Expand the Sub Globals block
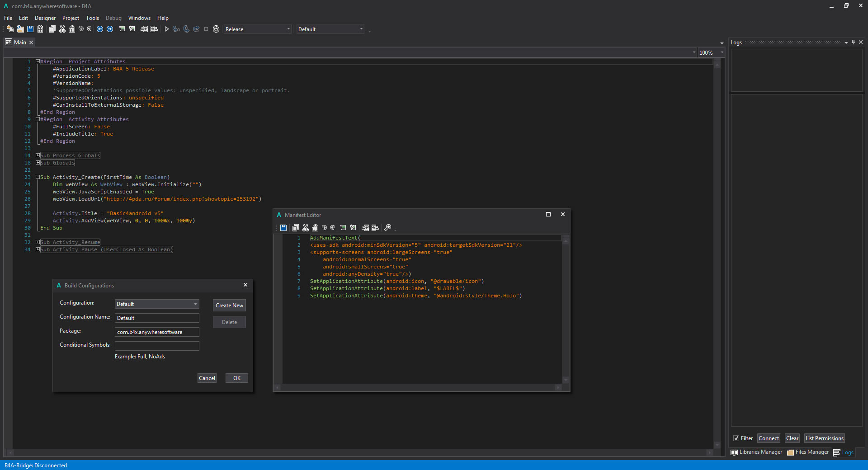868x470 pixels. [x=38, y=163]
